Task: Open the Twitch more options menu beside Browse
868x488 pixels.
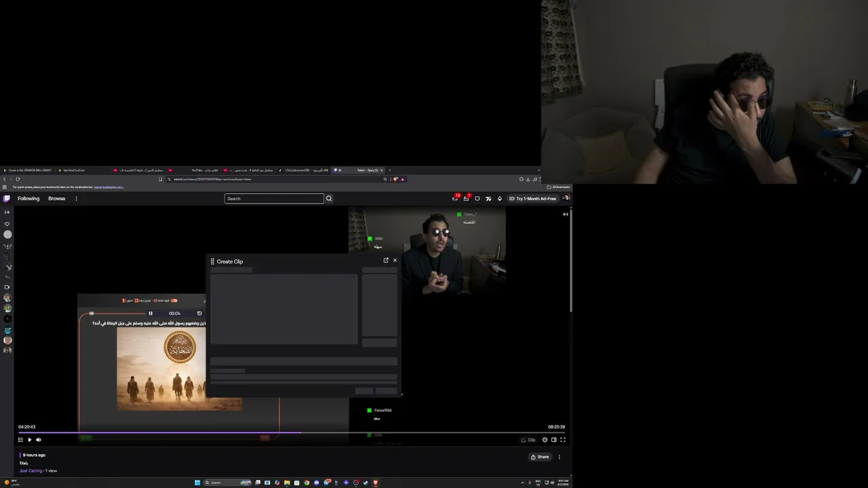Action: [x=76, y=199]
